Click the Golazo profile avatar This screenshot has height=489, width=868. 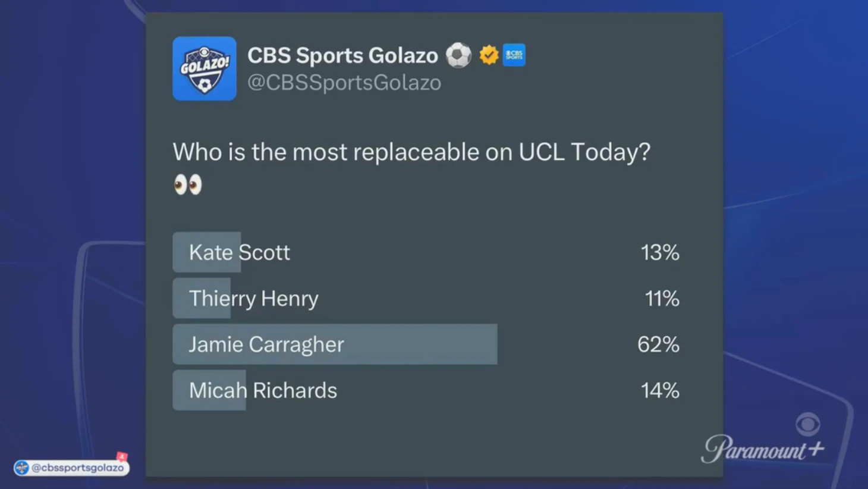pyautogui.click(x=204, y=68)
